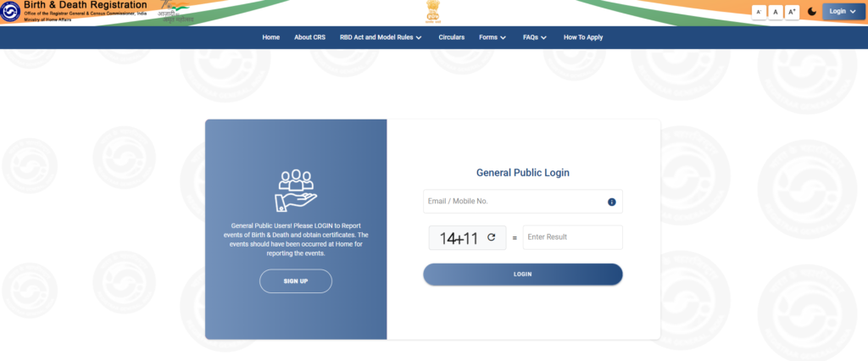
Task: Open the How To Apply page
Action: (x=583, y=37)
